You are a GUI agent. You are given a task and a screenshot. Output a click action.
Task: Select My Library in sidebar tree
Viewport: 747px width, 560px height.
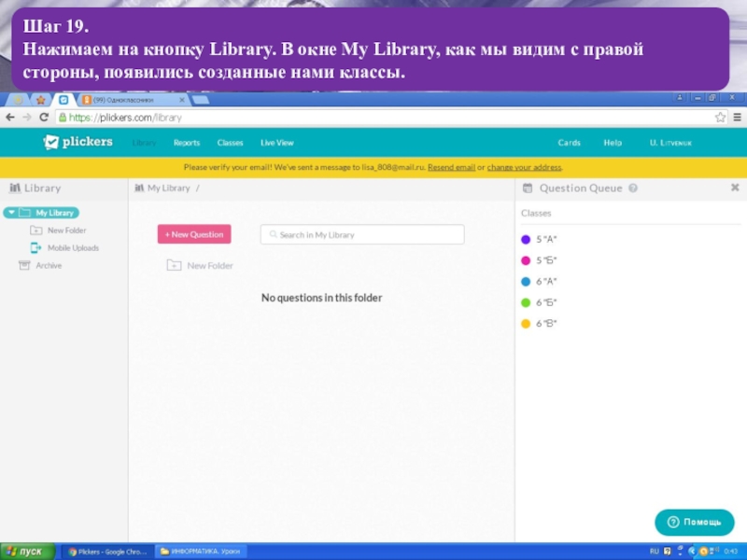pos(54,213)
